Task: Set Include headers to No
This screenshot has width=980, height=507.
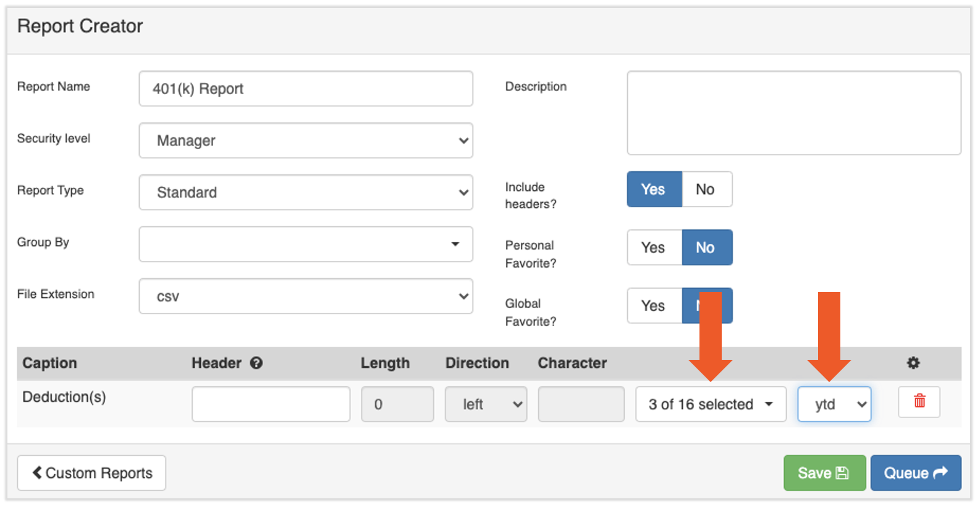Action: coord(706,189)
